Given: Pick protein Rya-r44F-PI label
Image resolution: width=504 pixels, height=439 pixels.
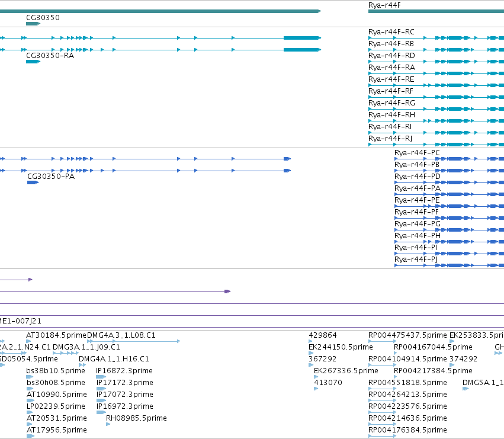Looking at the screenshot, I should pos(416,248).
